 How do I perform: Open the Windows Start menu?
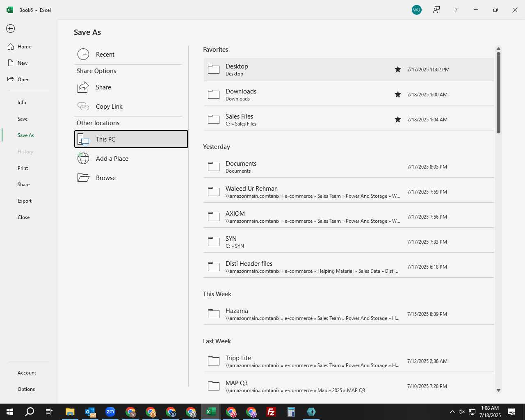[10, 412]
